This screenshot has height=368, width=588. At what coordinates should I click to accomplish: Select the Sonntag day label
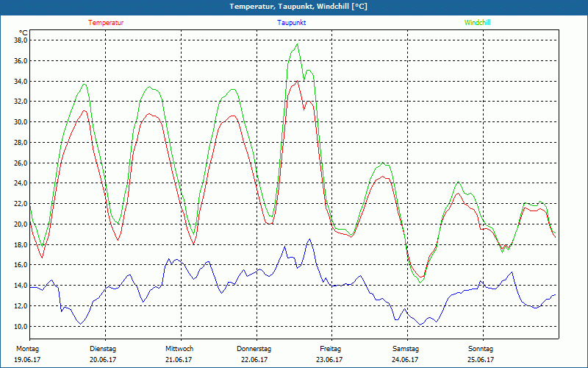(x=481, y=348)
